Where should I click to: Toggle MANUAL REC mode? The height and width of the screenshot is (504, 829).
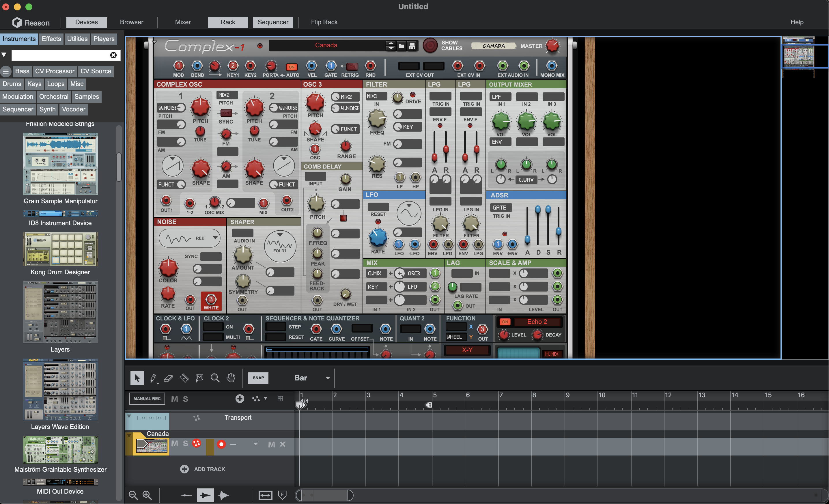click(147, 399)
